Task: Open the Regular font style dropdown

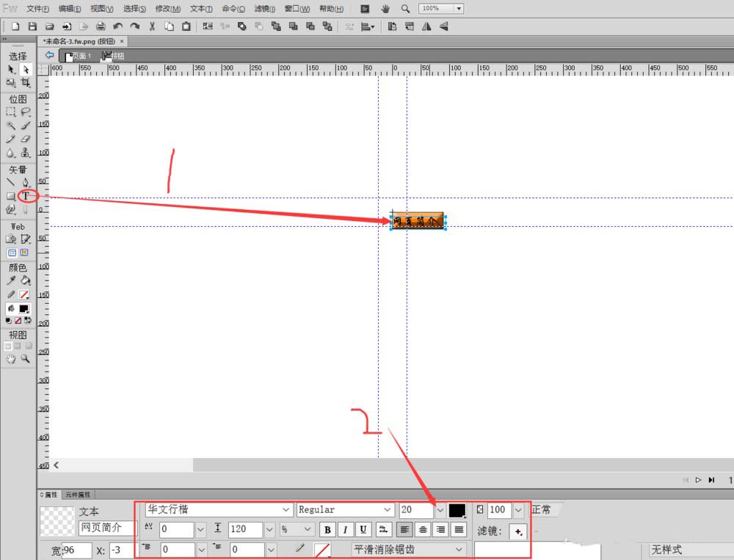Action: pos(387,509)
